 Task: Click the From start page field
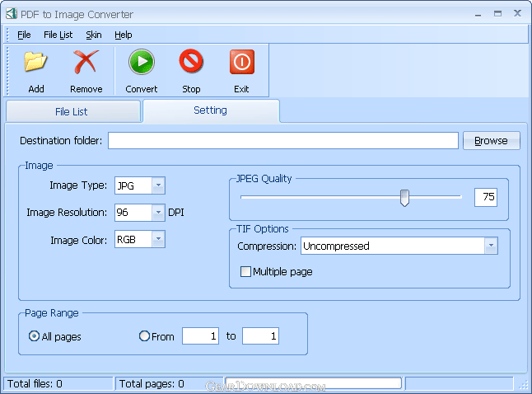coord(200,336)
